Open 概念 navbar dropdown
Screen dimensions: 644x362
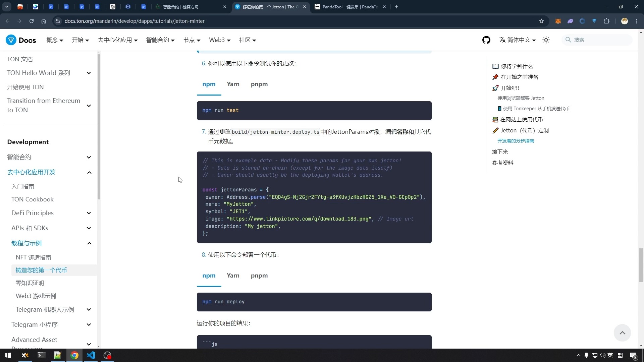(55, 40)
